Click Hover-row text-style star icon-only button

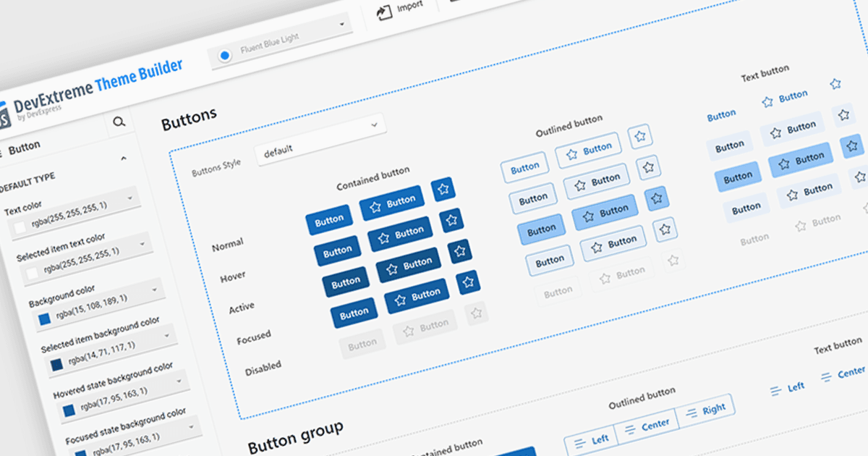tap(843, 114)
